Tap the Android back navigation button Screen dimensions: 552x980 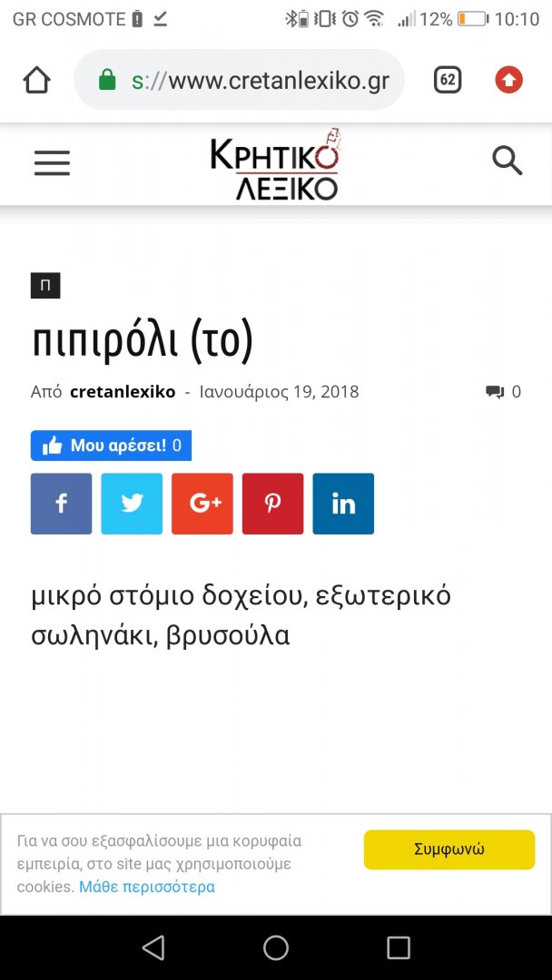153,947
